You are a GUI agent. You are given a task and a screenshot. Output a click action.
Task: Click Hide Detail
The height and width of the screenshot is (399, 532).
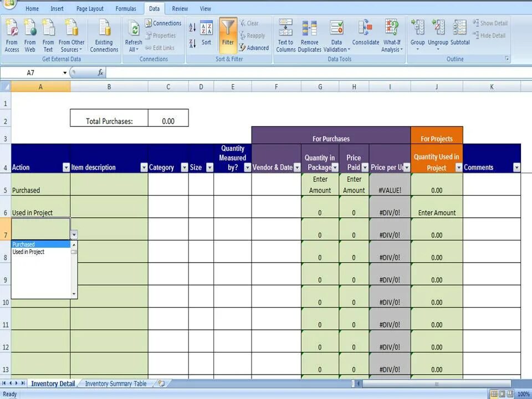point(489,35)
